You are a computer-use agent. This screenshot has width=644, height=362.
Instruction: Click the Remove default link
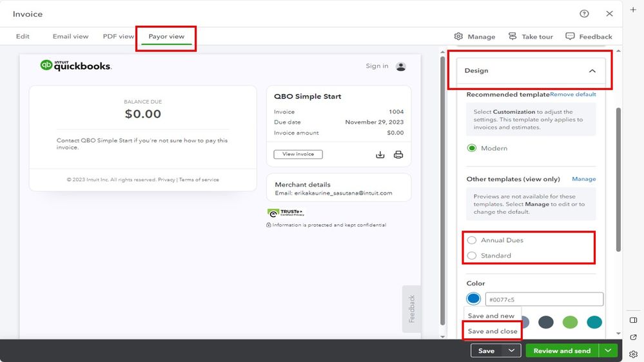[x=573, y=94]
